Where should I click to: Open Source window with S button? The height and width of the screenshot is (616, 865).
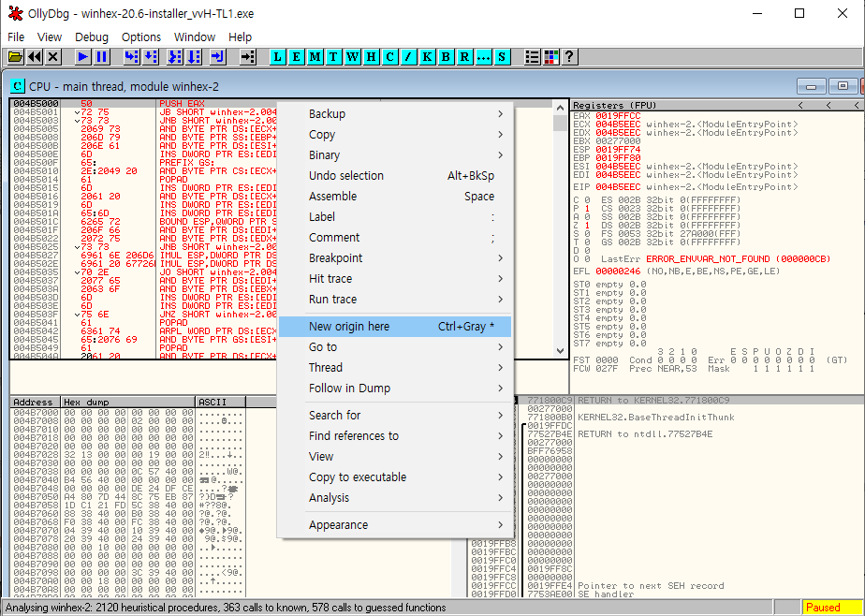[x=502, y=56]
